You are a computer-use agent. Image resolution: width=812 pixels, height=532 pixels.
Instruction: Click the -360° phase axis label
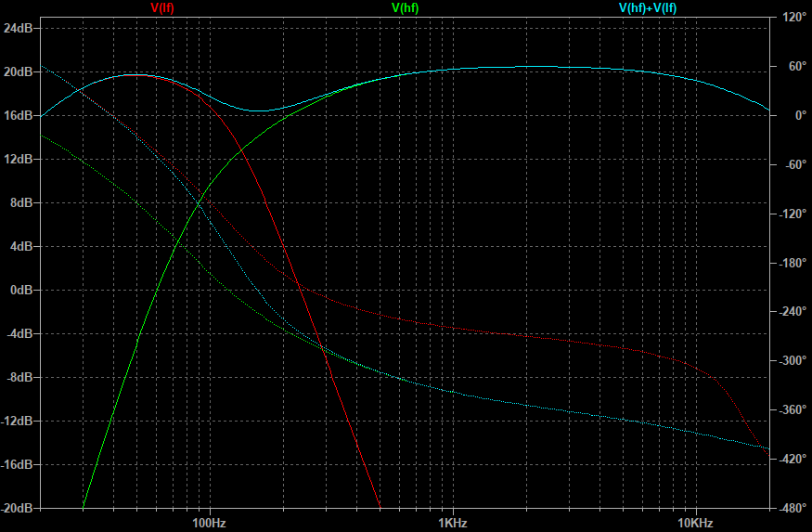click(793, 409)
